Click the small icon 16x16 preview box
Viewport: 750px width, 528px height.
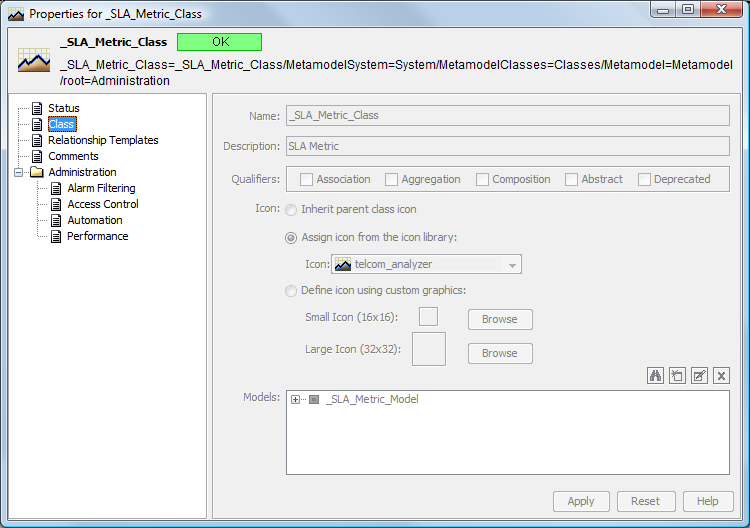pyautogui.click(x=428, y=317)
